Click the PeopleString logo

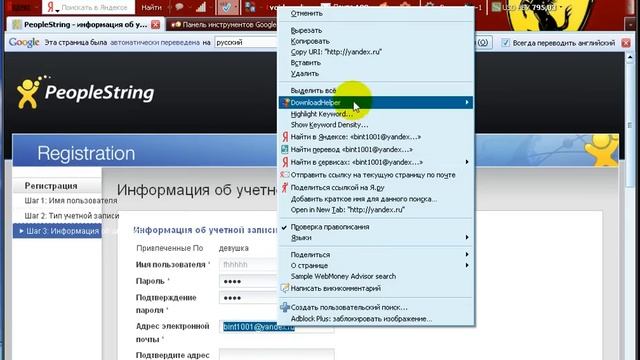point(86,92)
